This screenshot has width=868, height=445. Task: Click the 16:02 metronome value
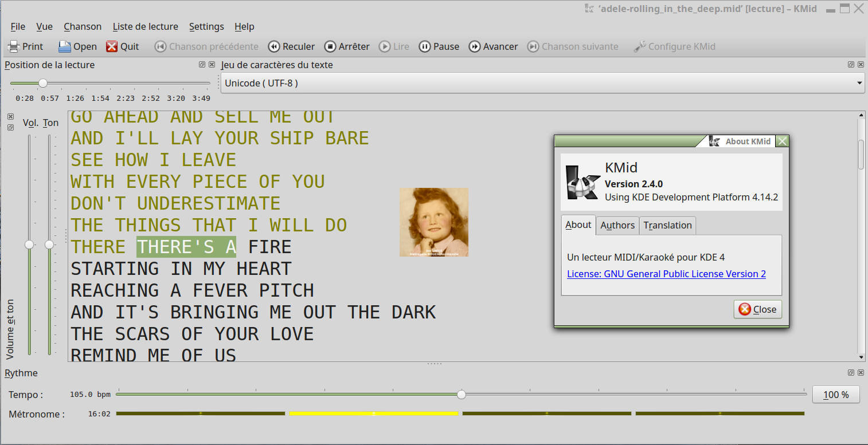pyautogui.click(x=99, y=414)
